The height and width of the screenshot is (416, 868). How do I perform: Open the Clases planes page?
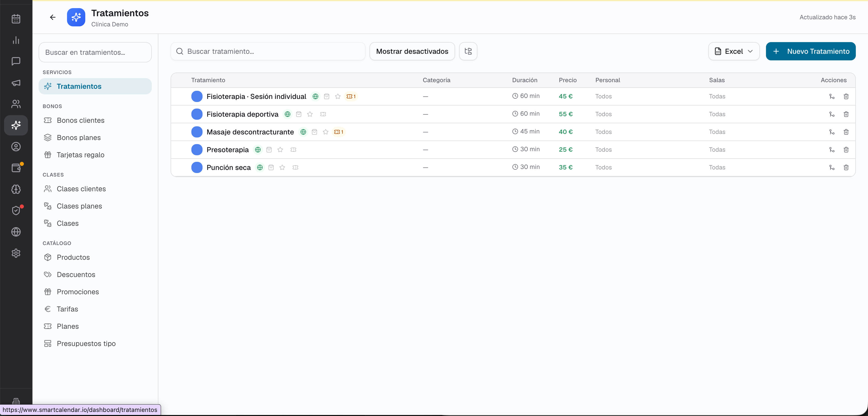pyautogui.click(x=95, y=206)
